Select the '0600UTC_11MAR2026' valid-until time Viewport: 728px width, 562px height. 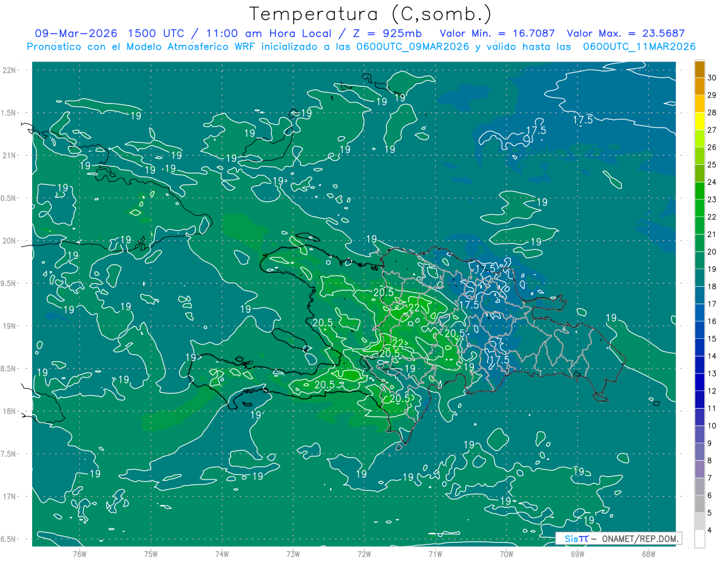click(x=639, y=47)
